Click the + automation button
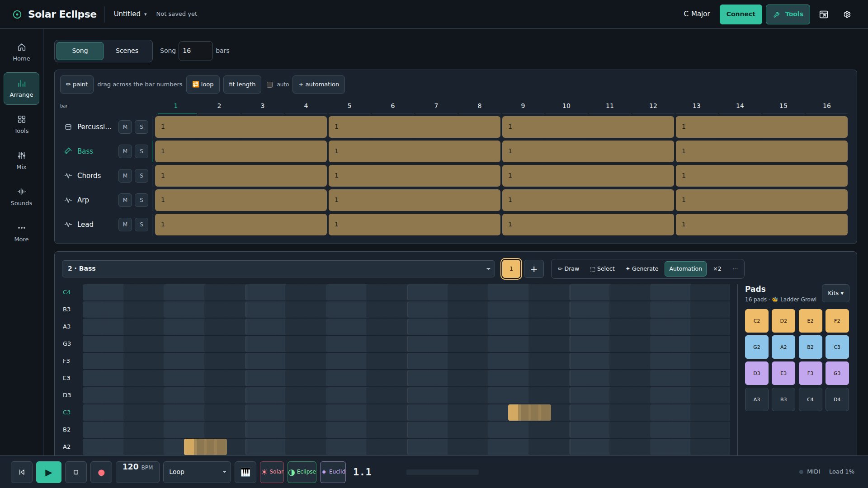Screen dimensions: 868x488 click(x=319, y=84)
